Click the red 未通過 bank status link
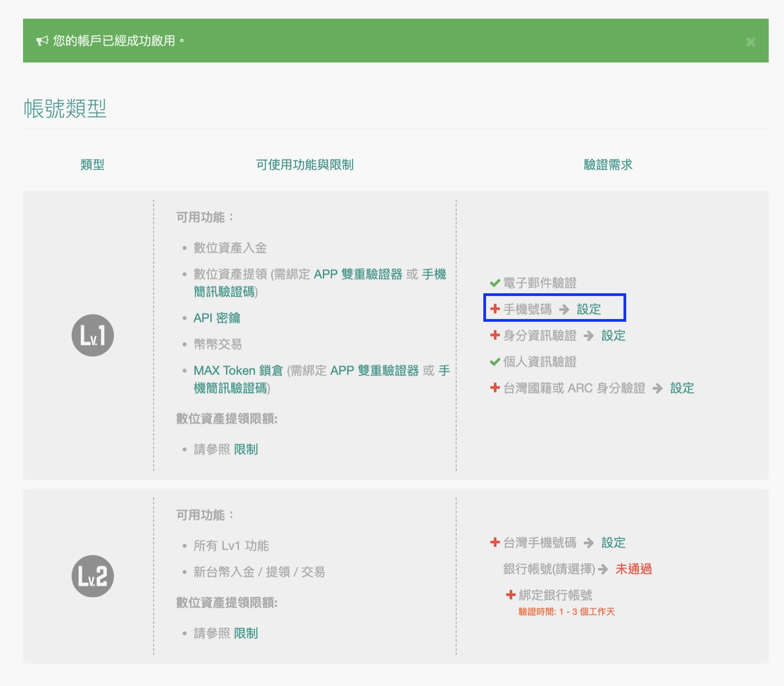Screen dimensions: 784x686 [633, 569]
